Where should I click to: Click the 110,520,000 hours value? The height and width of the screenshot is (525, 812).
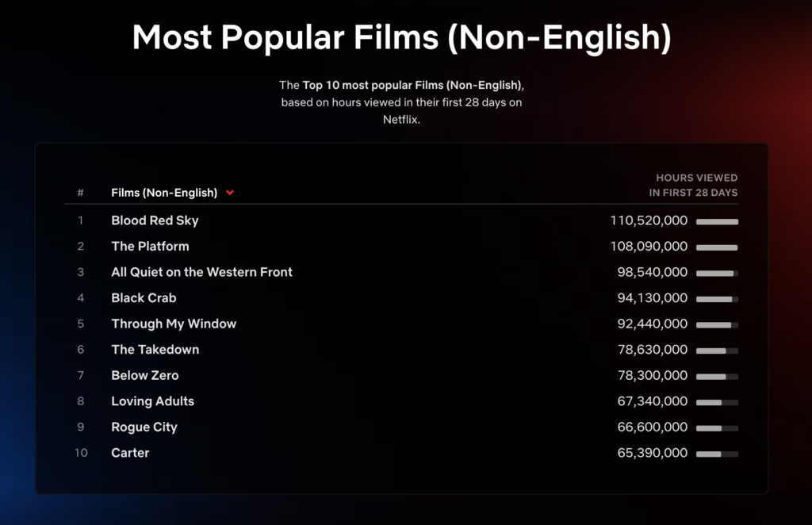tap(649, 220)
